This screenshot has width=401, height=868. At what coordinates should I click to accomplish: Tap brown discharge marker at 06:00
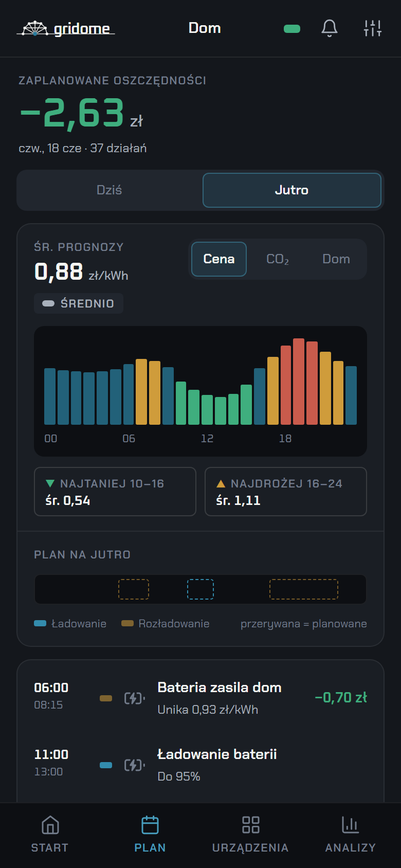106,698
